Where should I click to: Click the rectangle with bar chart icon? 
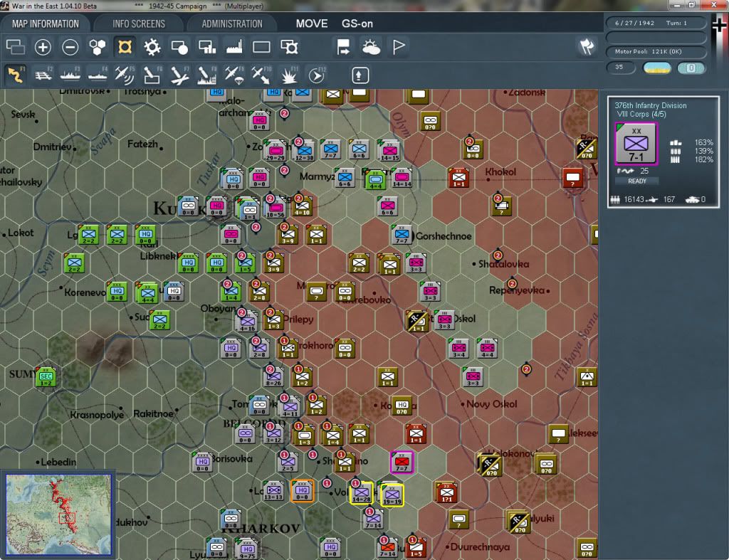[x=207, y=47]
